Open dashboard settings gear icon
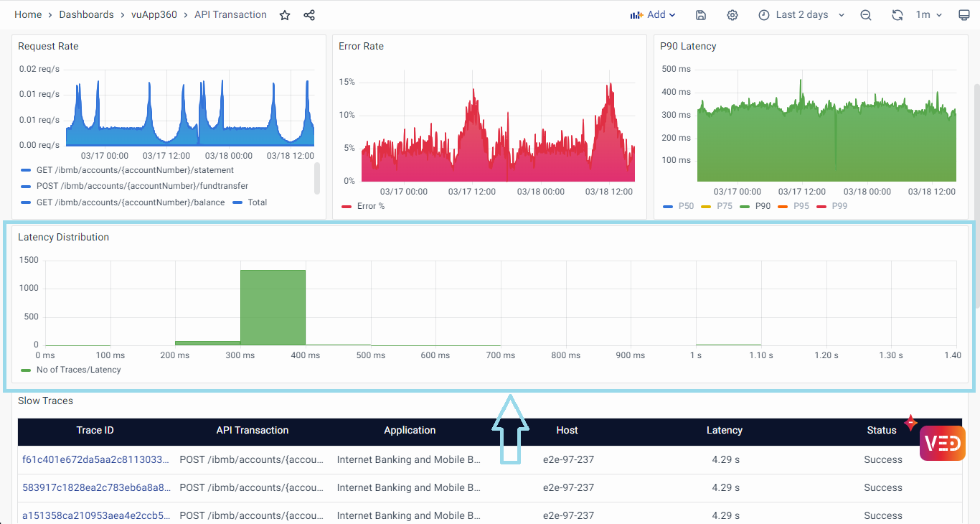 [732, 15]
